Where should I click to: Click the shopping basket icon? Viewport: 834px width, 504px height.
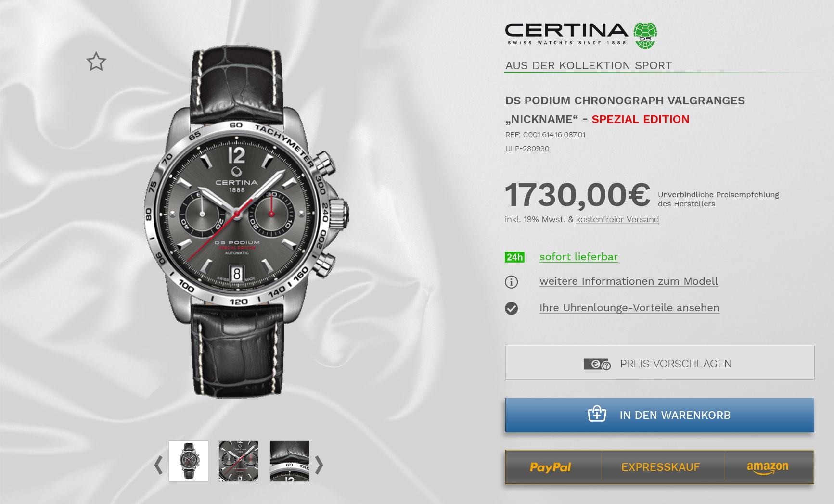coord(597,414)
